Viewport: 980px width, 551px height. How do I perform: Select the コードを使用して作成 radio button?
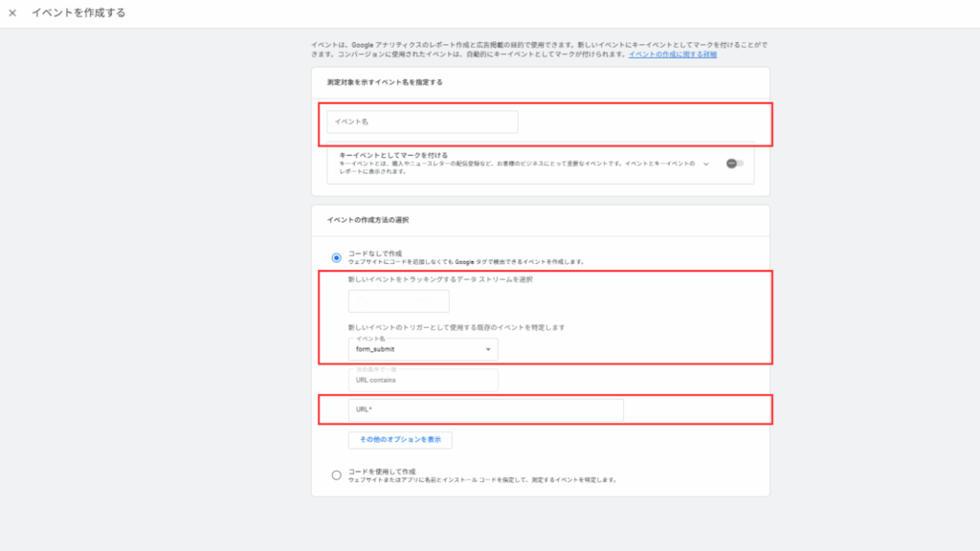[336, 474]
